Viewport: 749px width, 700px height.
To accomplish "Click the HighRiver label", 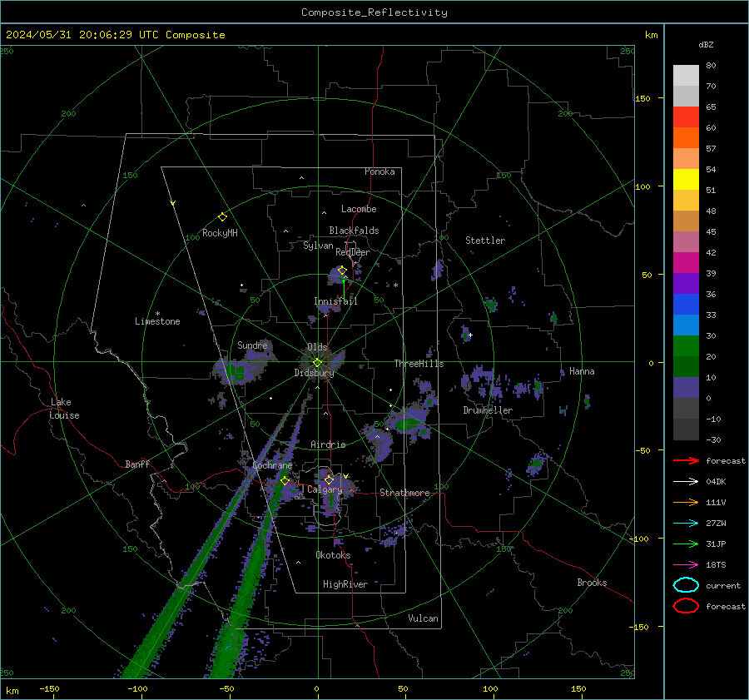I will pyautogui.click(x=345, y=584).
